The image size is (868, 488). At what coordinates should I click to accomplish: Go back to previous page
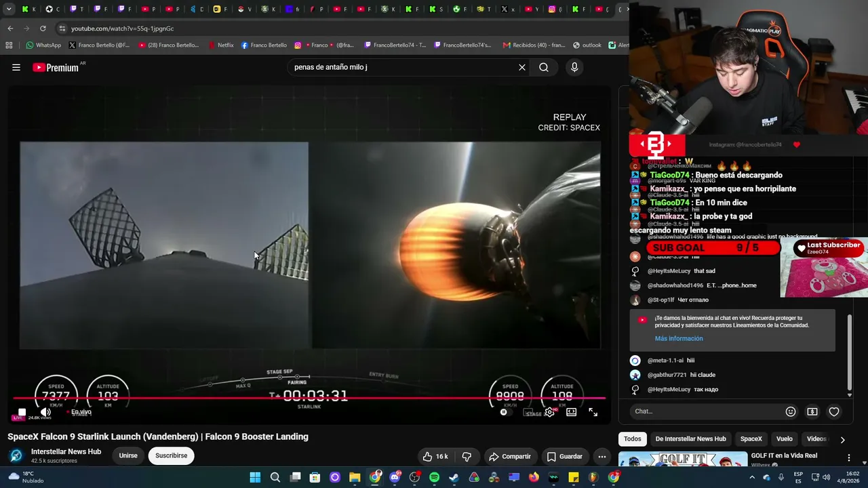[x=10, y=28]
